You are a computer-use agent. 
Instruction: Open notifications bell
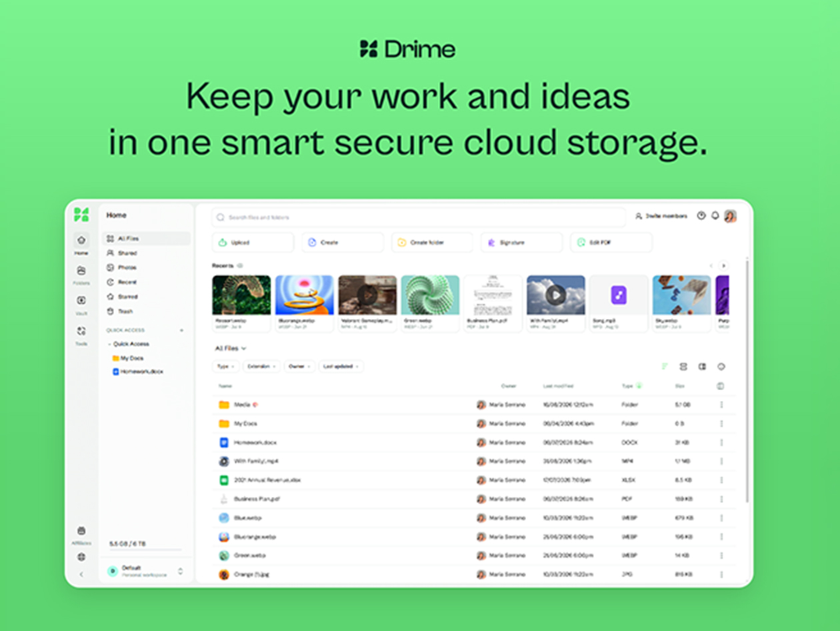tap(715, 216)
